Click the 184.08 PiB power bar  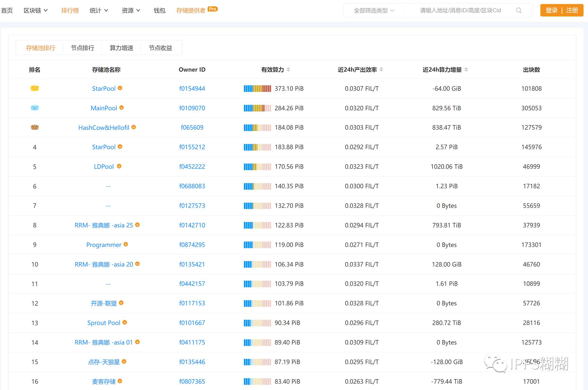[x=257, y=127]
